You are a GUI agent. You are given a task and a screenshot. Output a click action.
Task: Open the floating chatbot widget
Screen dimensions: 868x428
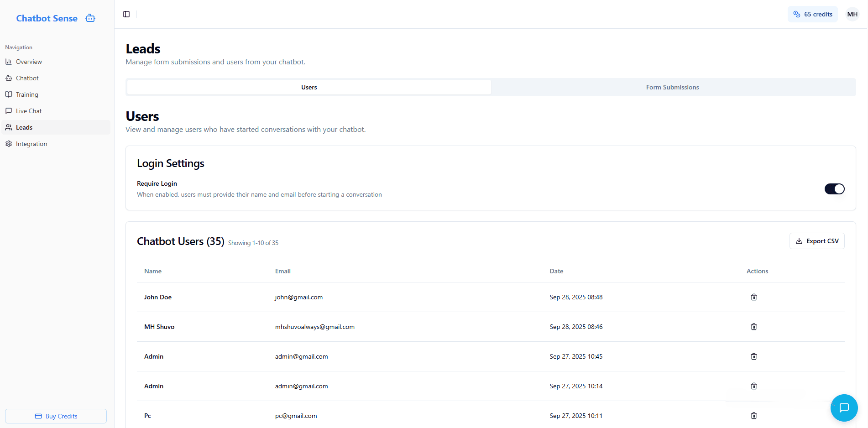pos(844,407)
